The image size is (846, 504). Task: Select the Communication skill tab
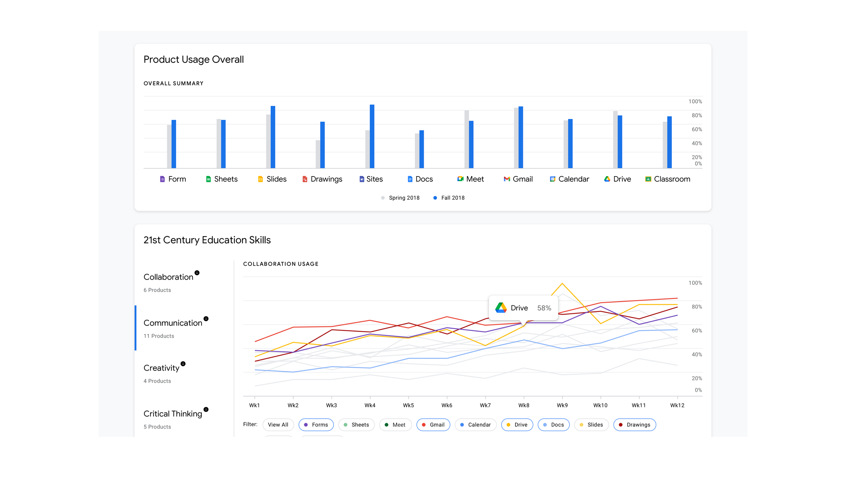click(x=173, y=323)
